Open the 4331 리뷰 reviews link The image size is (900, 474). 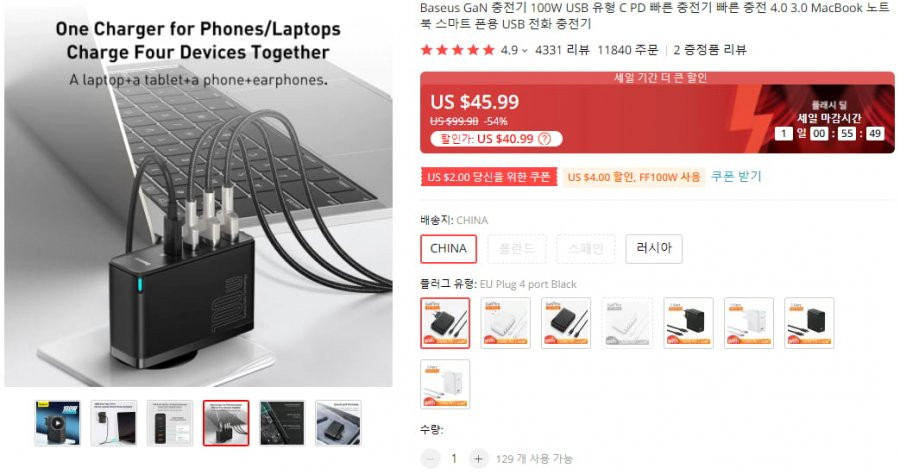[562, 50]
